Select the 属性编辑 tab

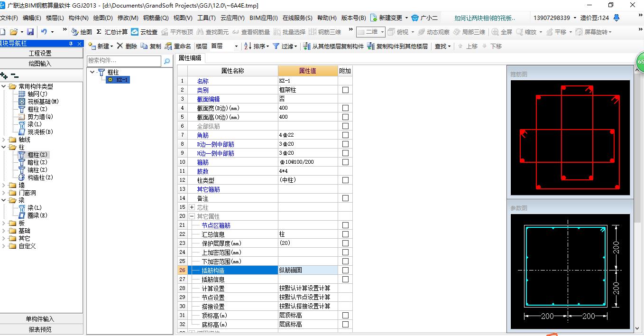[x=190, y=58]
